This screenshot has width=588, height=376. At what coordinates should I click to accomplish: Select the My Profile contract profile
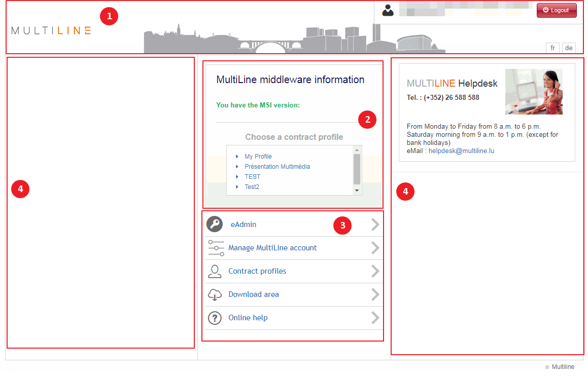258,157
